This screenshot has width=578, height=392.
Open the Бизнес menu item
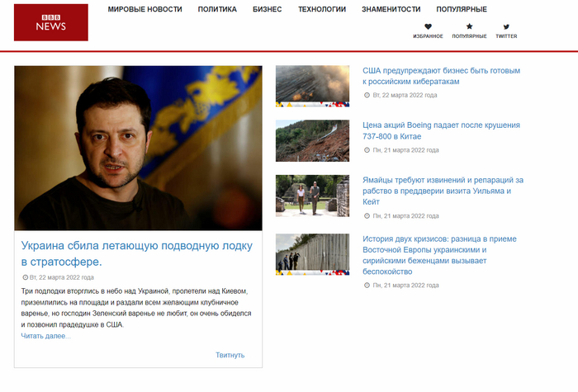268,9
